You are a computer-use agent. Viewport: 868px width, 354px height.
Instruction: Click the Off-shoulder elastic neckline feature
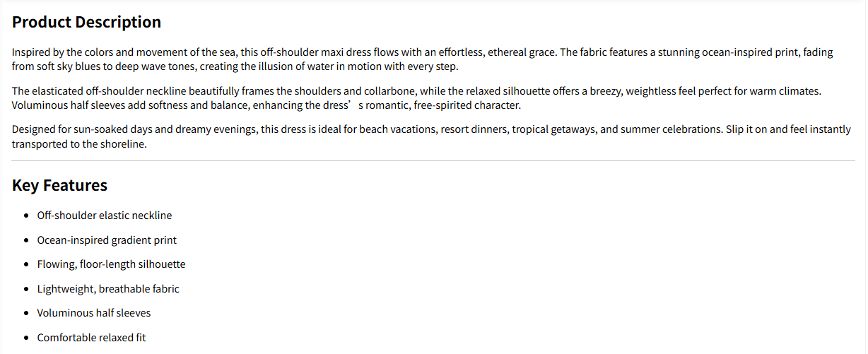click(x=104, y=216)
